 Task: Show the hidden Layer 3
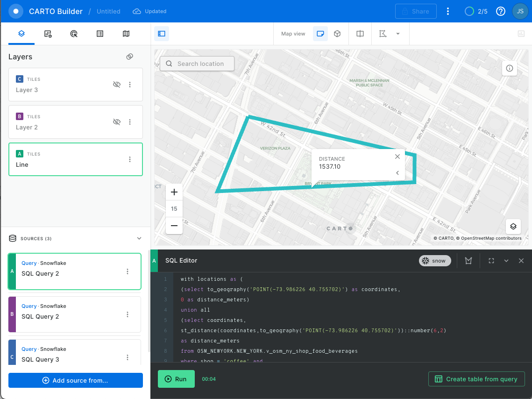point(117,85)
